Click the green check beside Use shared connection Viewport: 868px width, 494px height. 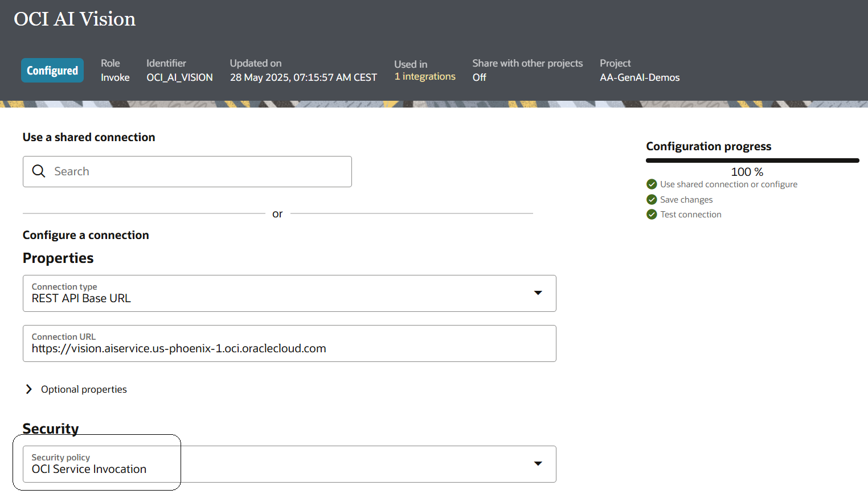coord(652,184)
